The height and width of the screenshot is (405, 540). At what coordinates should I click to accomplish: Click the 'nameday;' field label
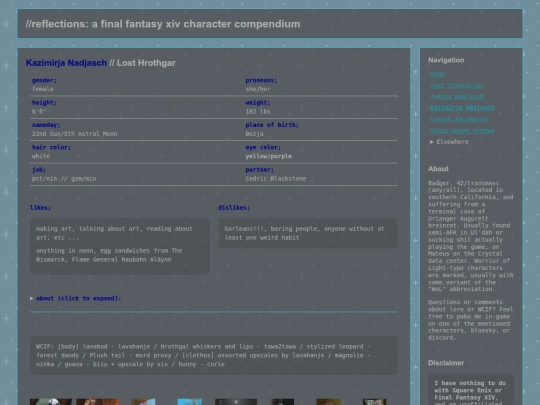click(x=46, y=125)
